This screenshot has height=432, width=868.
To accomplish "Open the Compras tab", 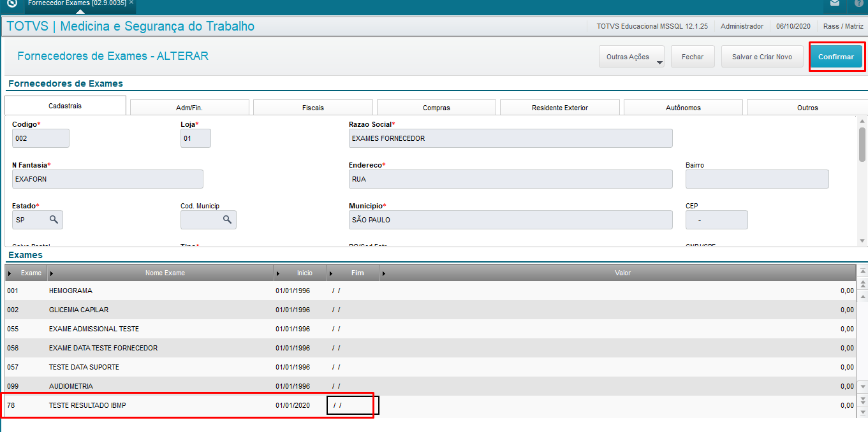I will [436, 108].
